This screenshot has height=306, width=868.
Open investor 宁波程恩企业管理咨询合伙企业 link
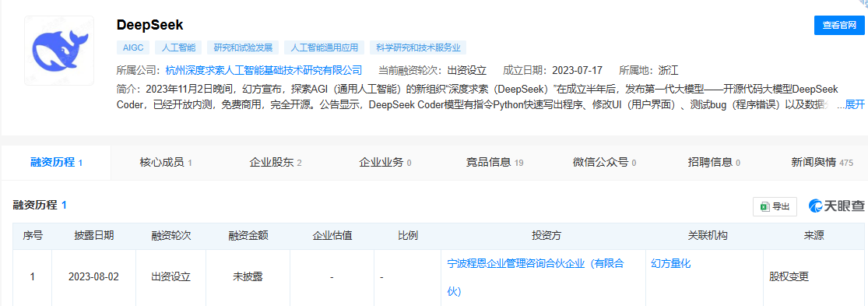(x=536, y=277)
